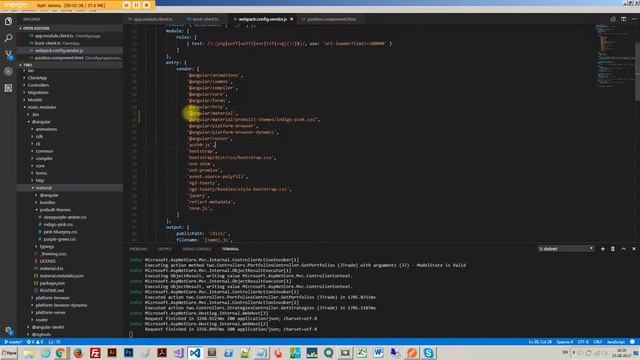The width and height of the screenshot is (640, 360).
Task: Open the Debug view in activity bar
Action: (8, 71)
